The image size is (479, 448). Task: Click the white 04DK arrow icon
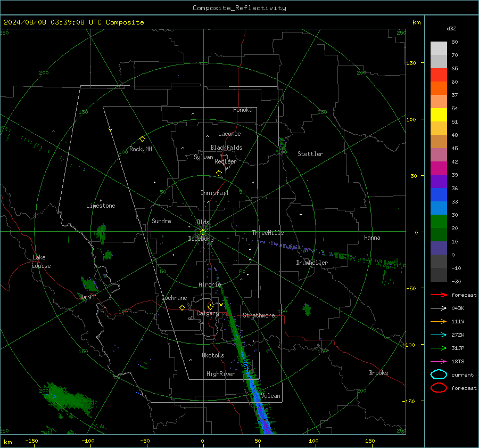[x=439, y=308]
